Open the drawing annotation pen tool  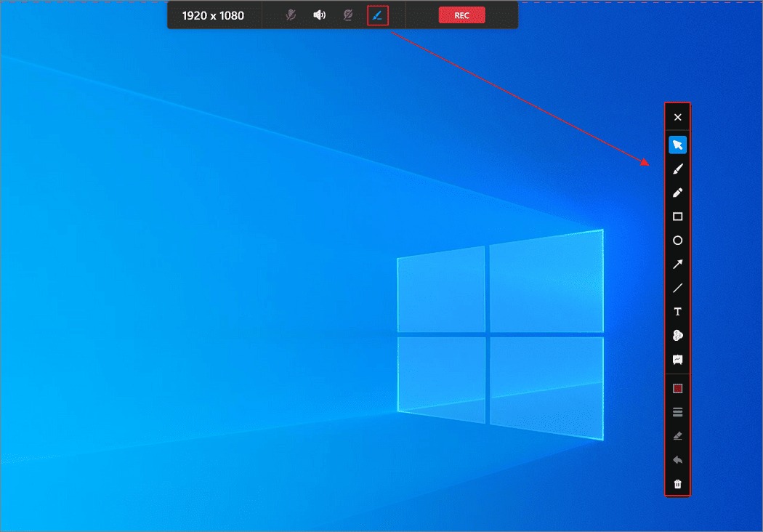(x=378, y=15)
